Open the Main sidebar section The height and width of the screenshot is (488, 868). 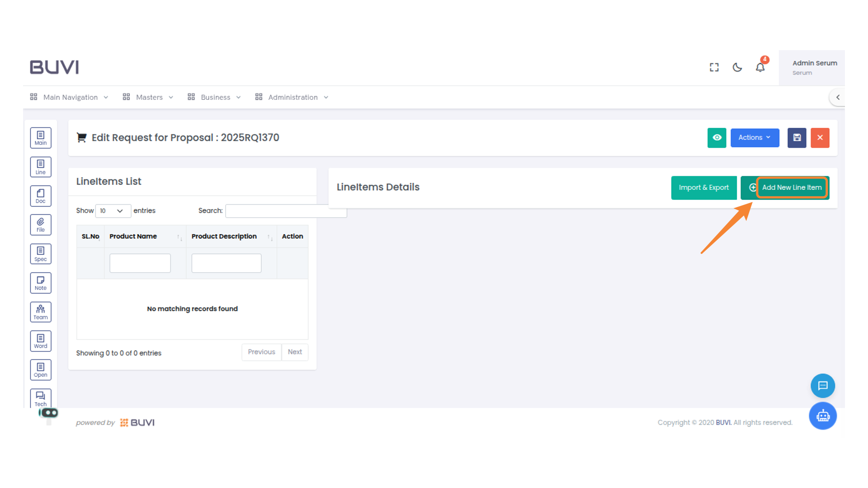point(41,138)
